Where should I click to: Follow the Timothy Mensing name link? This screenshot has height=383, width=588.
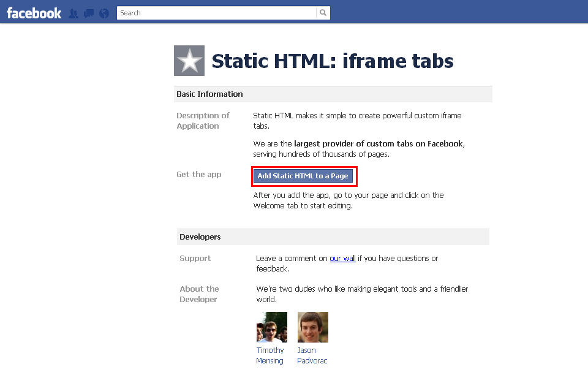point(270,355)
